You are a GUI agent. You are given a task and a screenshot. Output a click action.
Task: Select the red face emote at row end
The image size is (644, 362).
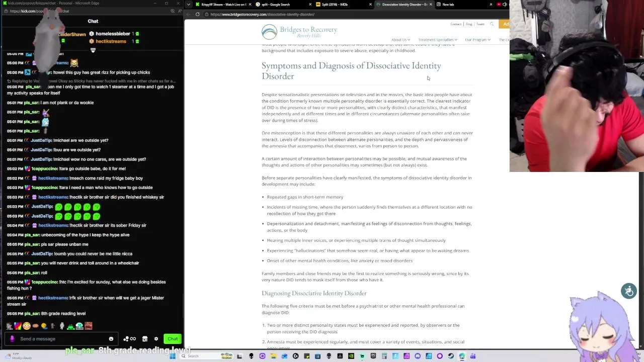[x=89, y=326]
